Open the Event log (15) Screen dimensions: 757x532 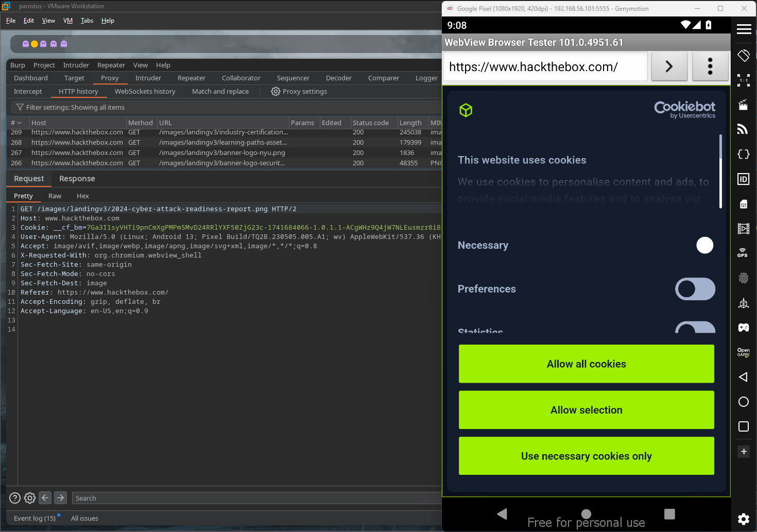[35, 518]
